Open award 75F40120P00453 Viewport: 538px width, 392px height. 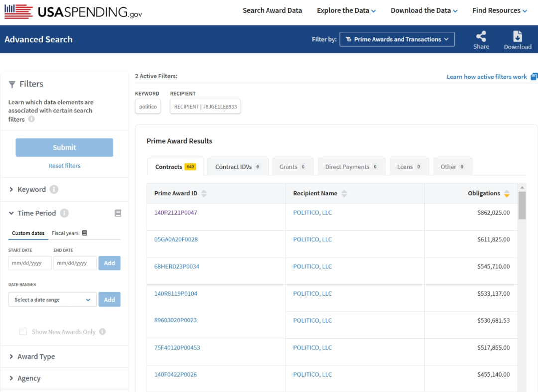tap(177, 347)
